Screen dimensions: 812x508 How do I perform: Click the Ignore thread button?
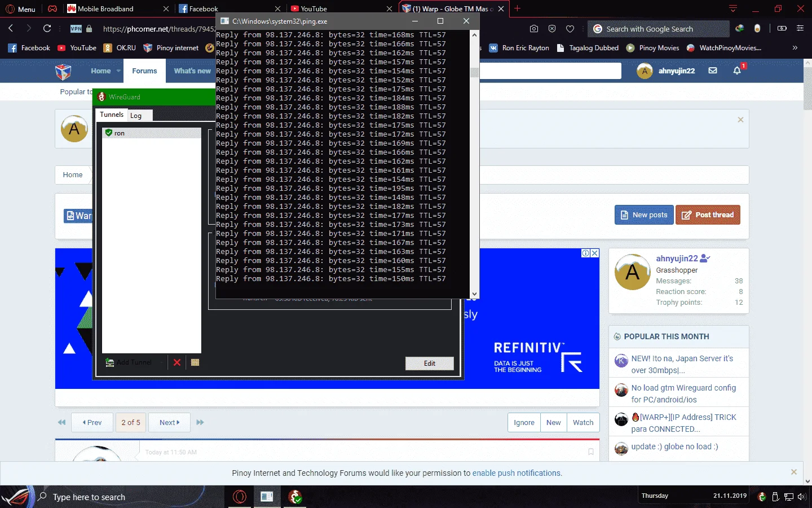click(x=524, y=422)
